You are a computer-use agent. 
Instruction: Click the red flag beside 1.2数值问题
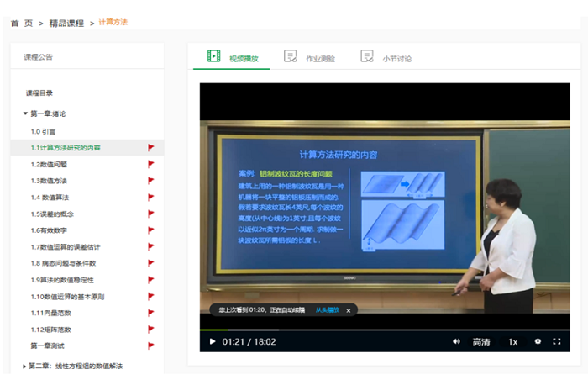tap(150, 164)
